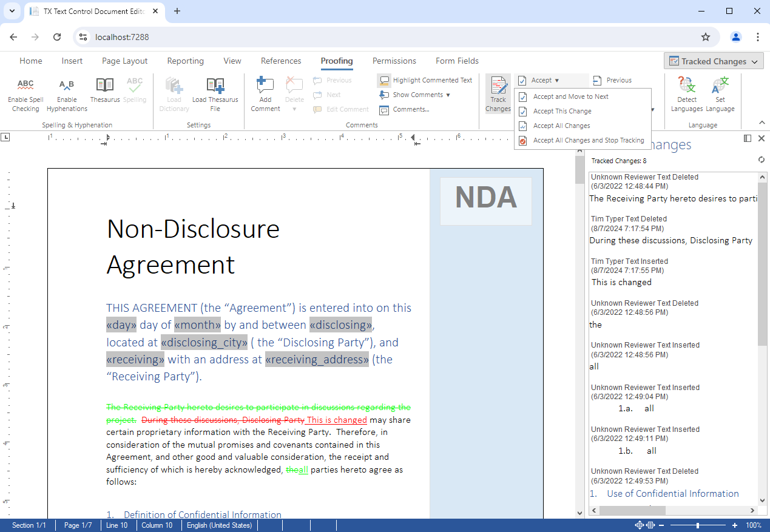Open the Form Fields tab
The image size is (770, 532).
(x=457, y=61)
